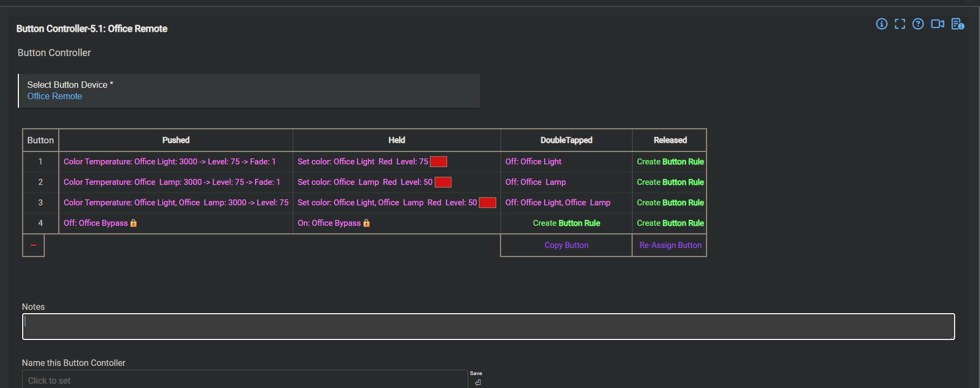Open the document info icon
980x388 pixels.
tap(957, 24)
